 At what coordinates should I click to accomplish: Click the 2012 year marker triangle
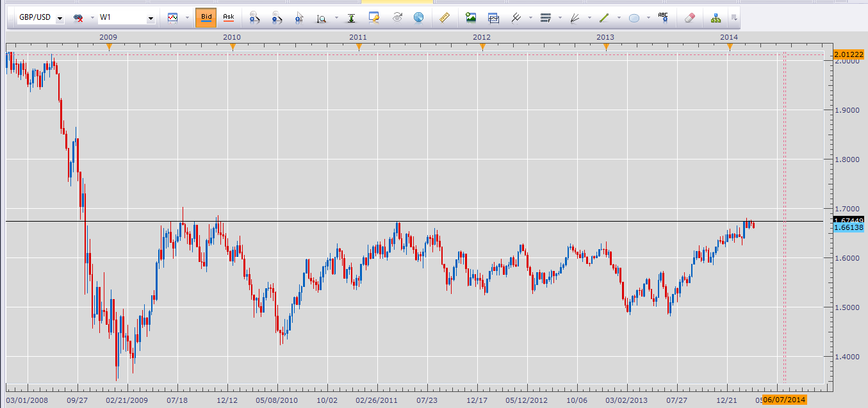pos(482,47)
